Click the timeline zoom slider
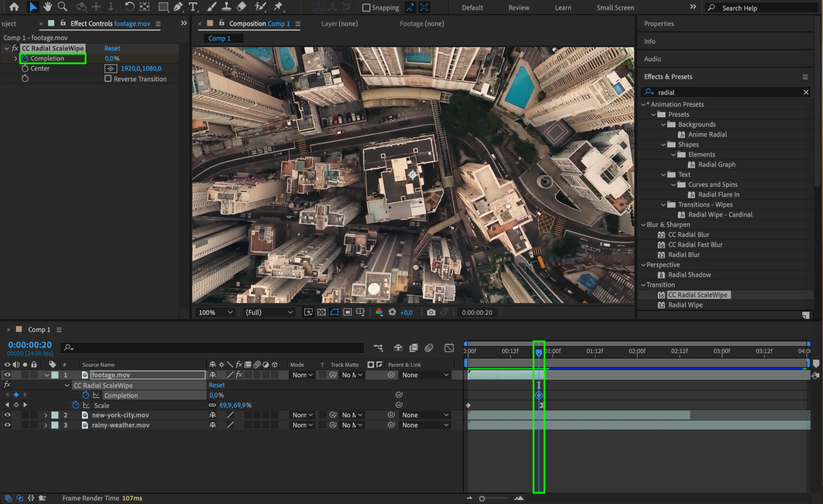 coord(482,499)
